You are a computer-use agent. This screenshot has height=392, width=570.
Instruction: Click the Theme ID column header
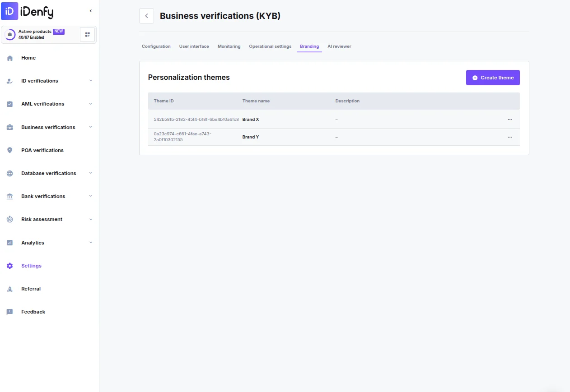coord(164,101)
